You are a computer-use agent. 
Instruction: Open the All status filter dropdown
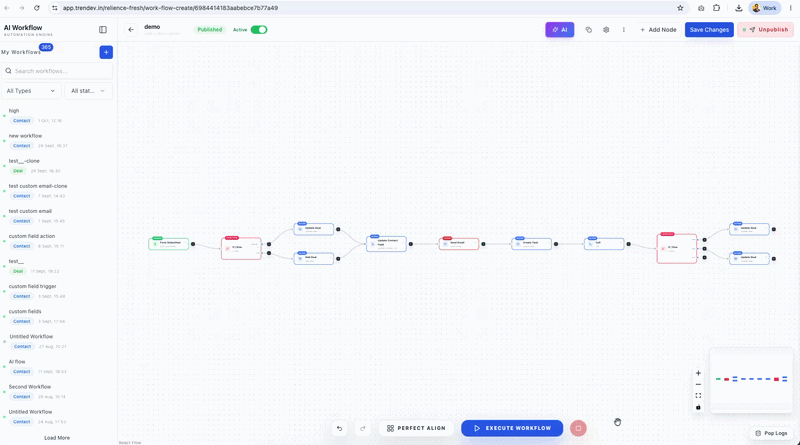(x=88, y=91)
